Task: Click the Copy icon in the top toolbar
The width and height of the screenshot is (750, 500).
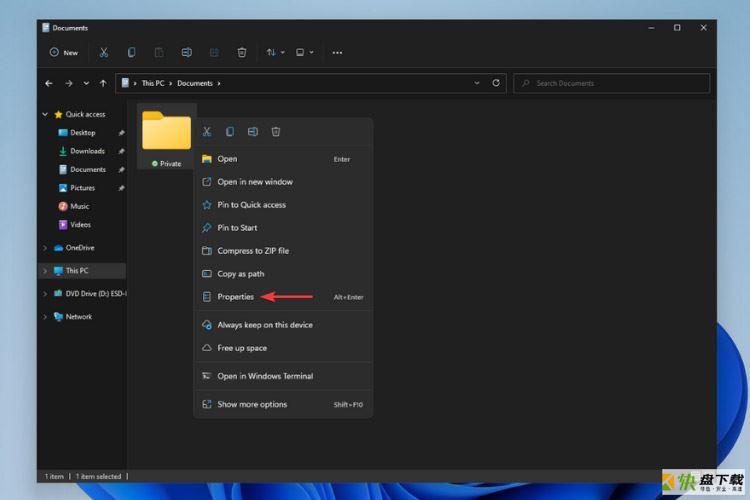Action: (131, 53)
